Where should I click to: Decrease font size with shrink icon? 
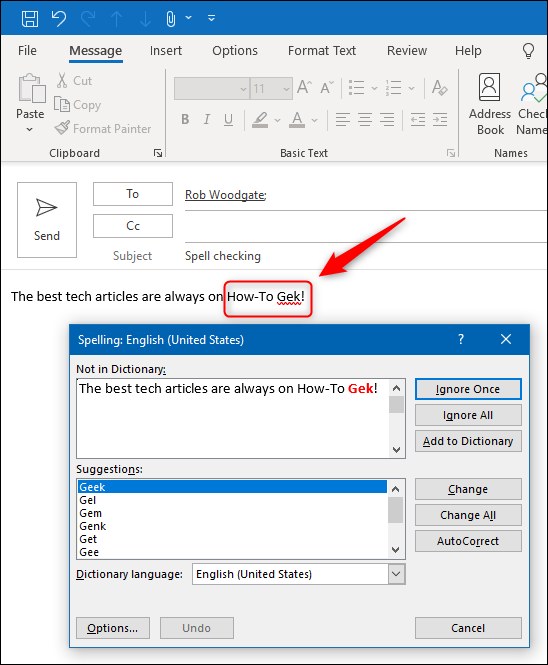point(327,87)
